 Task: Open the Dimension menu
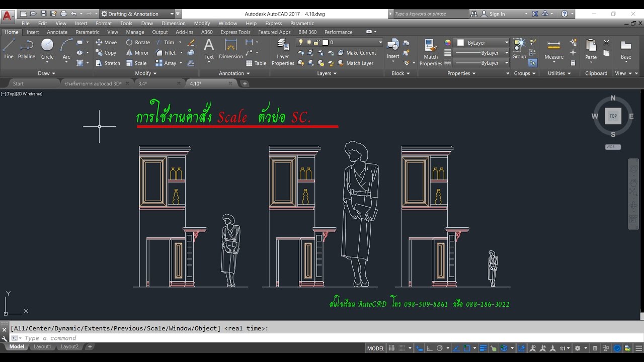pyautogui.click(x=174, y=23)
